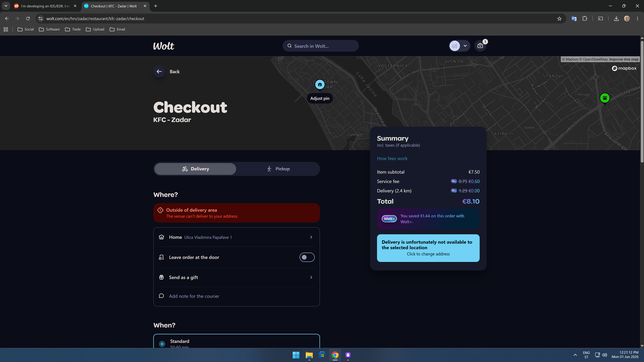Reload the page with the refresh icon
This screenshot has width=644, height=362.
pyautogui.click(x=28, y=19)
